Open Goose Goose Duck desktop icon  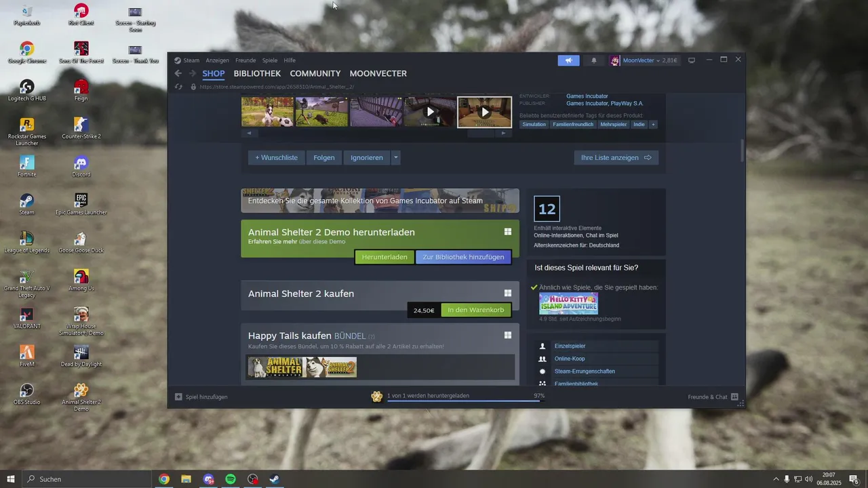[81, 242]
